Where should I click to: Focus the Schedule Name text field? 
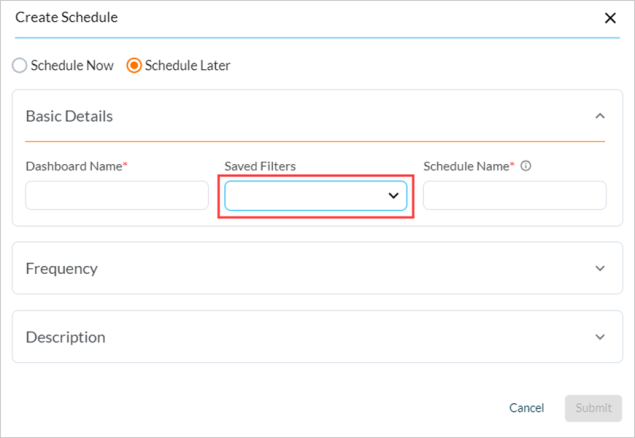[x=514, y=196]
